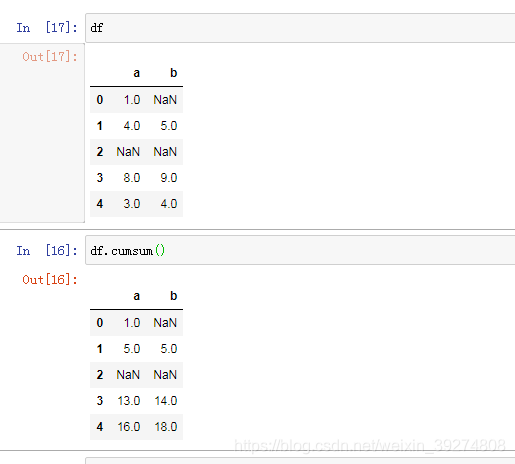Screen dimensions: 515x464
Task: Click column header b in Out[17] table
Action: pyautogui.click(x=173, y=73)
